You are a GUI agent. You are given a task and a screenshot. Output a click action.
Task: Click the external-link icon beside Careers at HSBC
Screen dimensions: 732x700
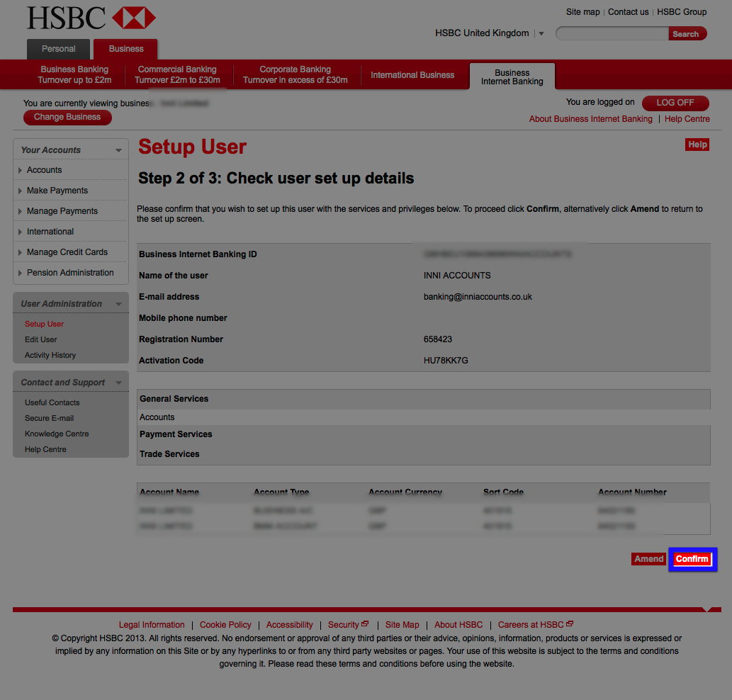coord(570,624)
